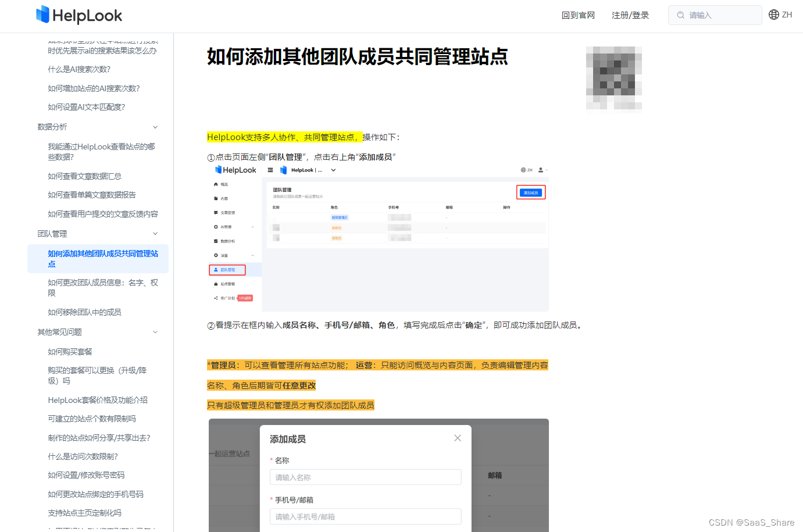Close the 添加成员 dialog with the X
This screenshot has width=803, height=532.
coord(458,438)
